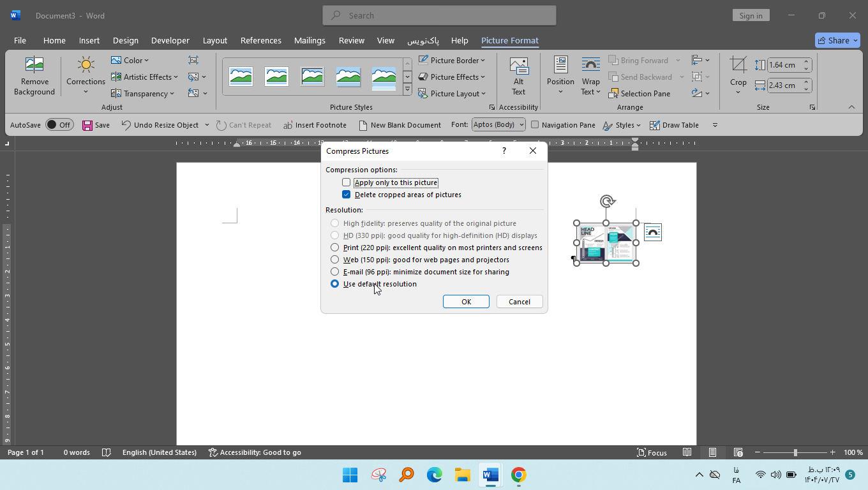Click the zoom slider in status bar
The image size is (868, 490).
click(x=795, y=452)
